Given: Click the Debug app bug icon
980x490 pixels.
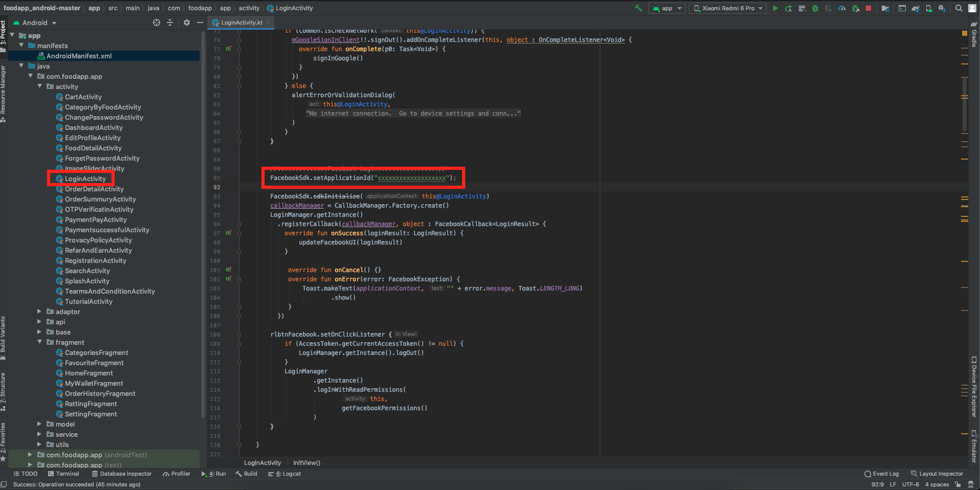Looking at the screenshot, I should tap(815, 8).
